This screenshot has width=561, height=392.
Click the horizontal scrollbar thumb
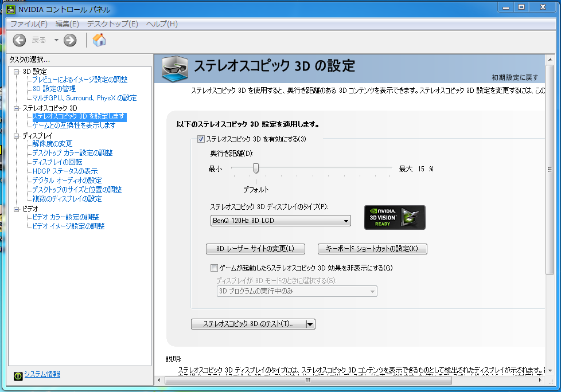click(x=308, y=381)
